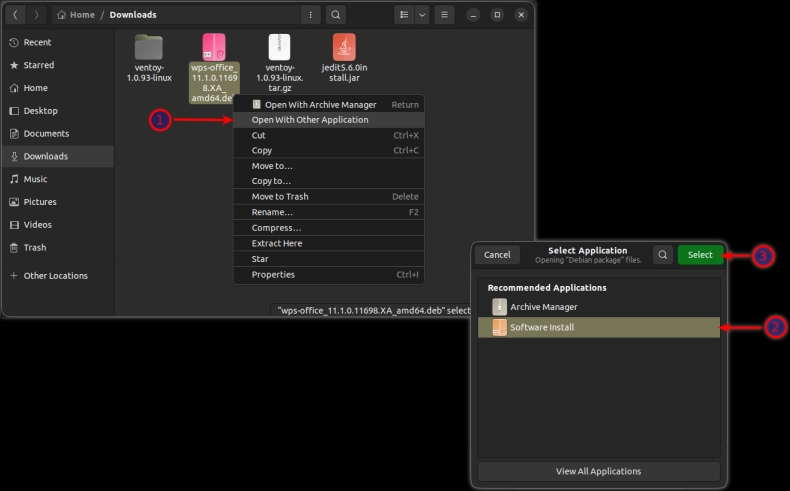
Task: Click View All Applications button
Action: tap(598, 471)
